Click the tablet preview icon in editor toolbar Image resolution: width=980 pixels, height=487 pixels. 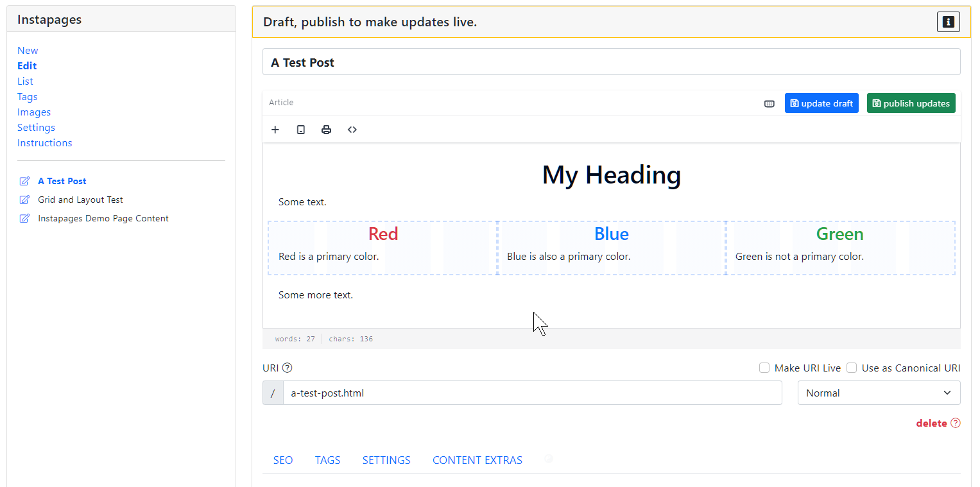coord(301,130)
